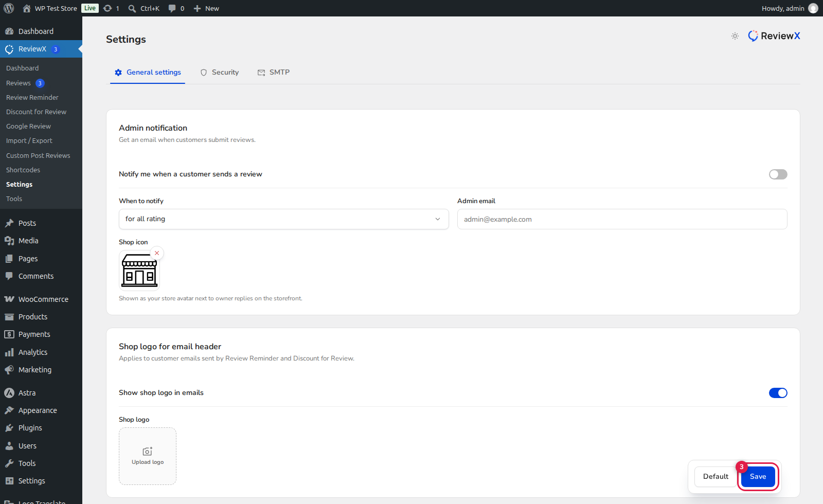Open Google Review submenu item
The image size is (823, 504).
(28, 127)
